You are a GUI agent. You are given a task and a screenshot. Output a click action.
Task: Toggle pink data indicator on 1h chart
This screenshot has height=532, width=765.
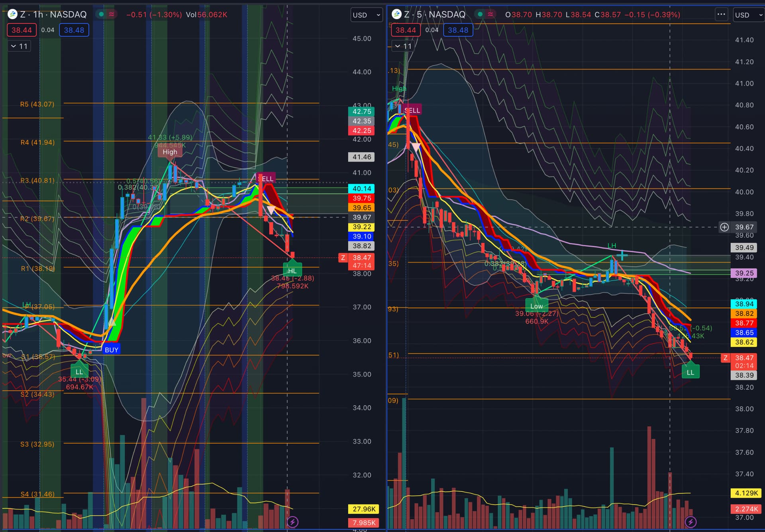[112, 14]
